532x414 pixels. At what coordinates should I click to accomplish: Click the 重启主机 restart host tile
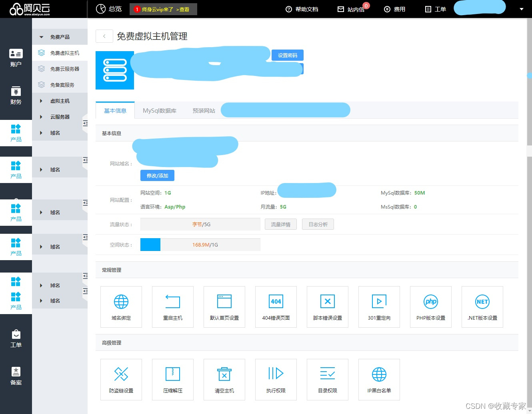click(173, 307)
